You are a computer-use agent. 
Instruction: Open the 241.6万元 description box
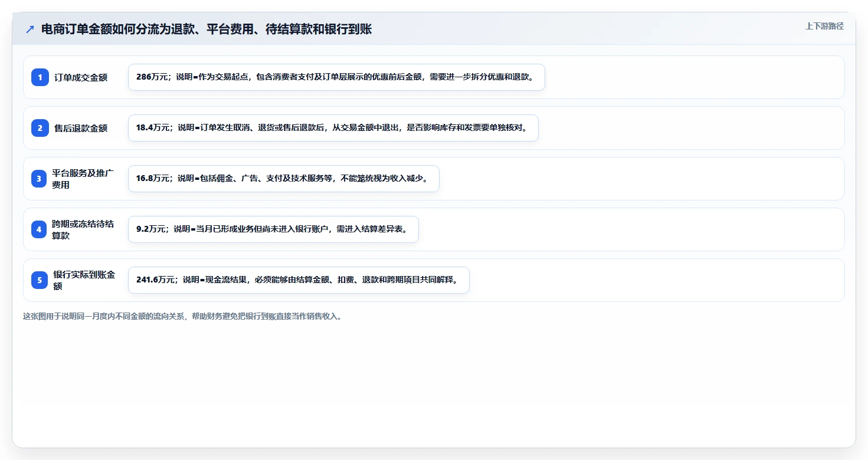pyautogui.click(x=299, y=280)
